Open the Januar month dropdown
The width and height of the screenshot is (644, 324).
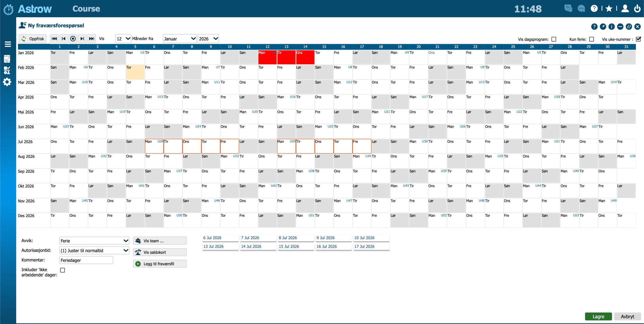[x=180, y=39]
